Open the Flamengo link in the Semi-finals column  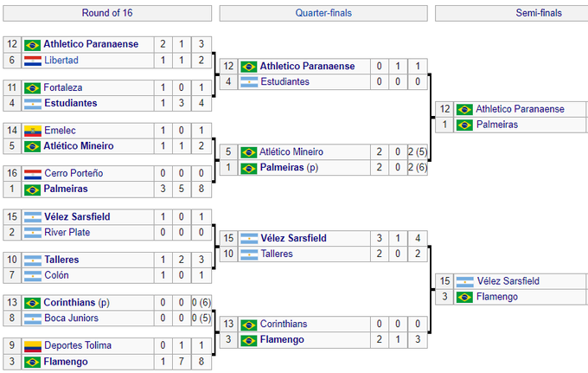click(496, 297)
